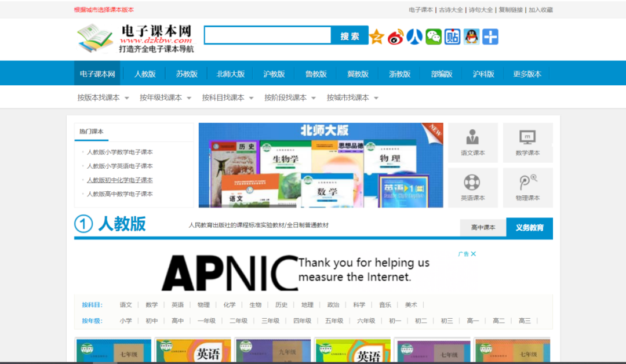Open 数学课本 via the monitor icon
The height and width of the screenshot is (364, 626).
[x=528, y=143]
